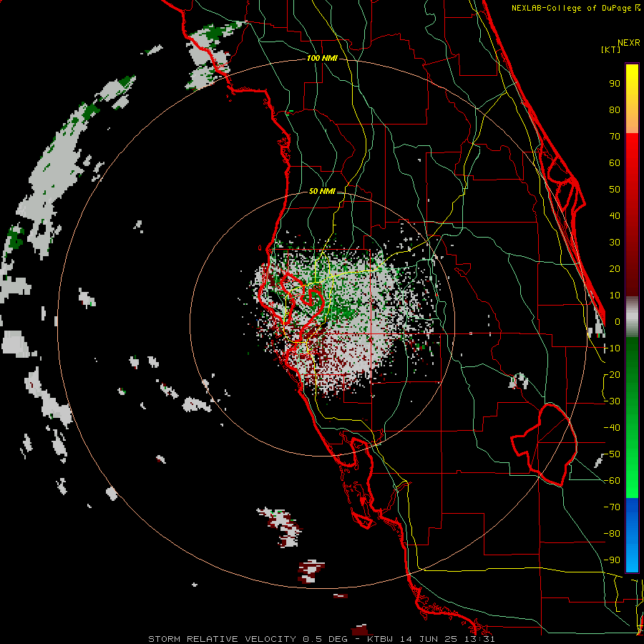Click the -60 value on velocity scale
This screenshot has width=644, height=644.
(x=612, y=481)
